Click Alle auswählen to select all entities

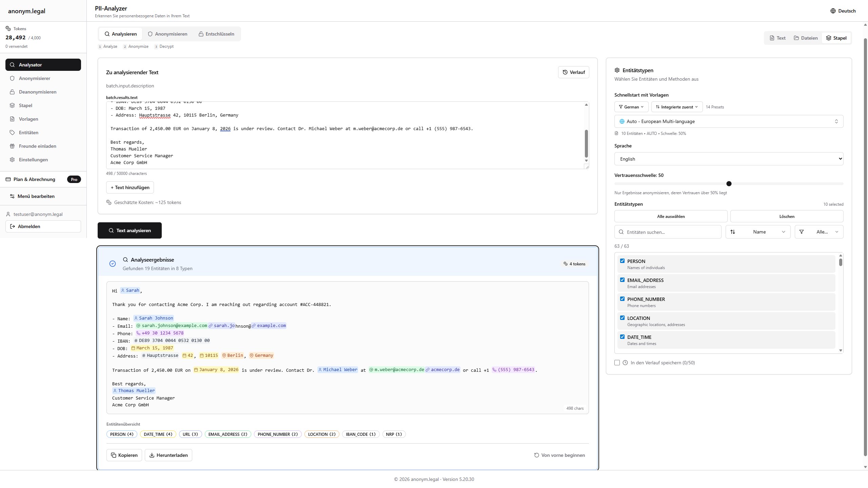(670, 216)
